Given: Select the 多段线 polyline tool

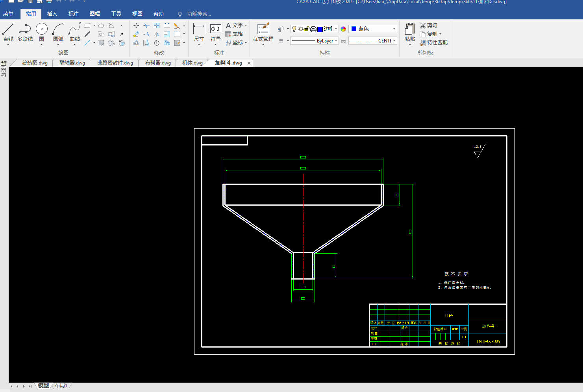Looking at the screenshot, I should tap(25, 32).
